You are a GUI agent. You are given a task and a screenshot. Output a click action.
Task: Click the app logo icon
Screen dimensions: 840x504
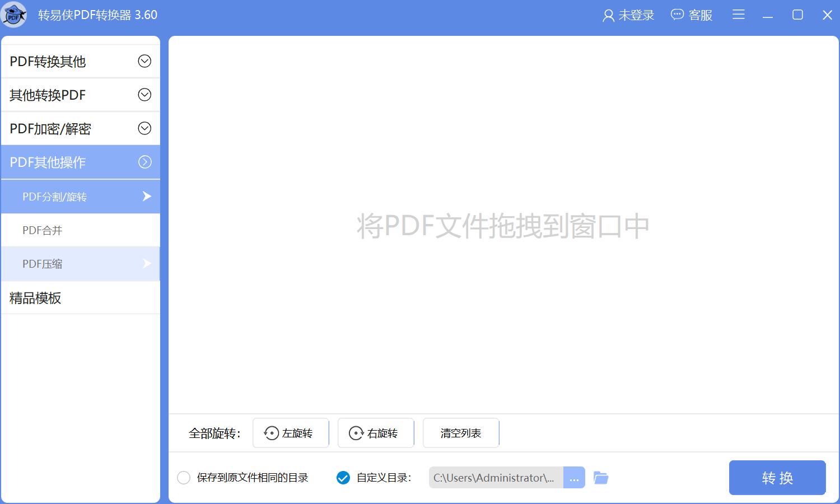pyautogui.click(x=14, y=15)
